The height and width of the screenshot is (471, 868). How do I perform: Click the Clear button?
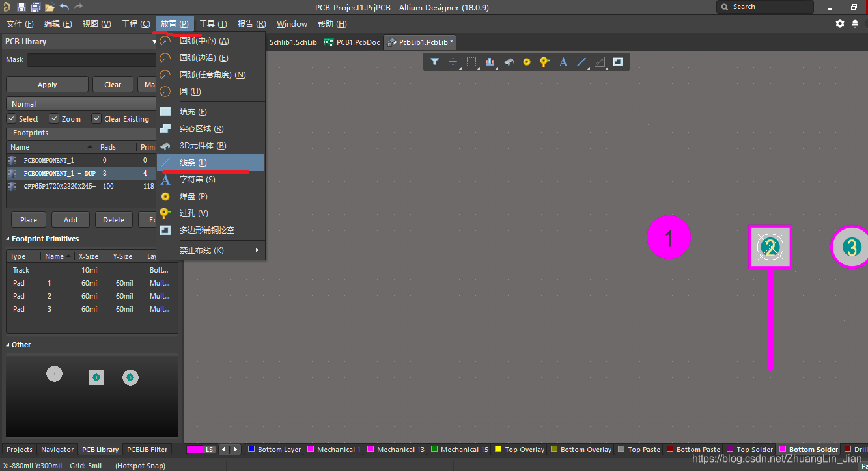113,85
